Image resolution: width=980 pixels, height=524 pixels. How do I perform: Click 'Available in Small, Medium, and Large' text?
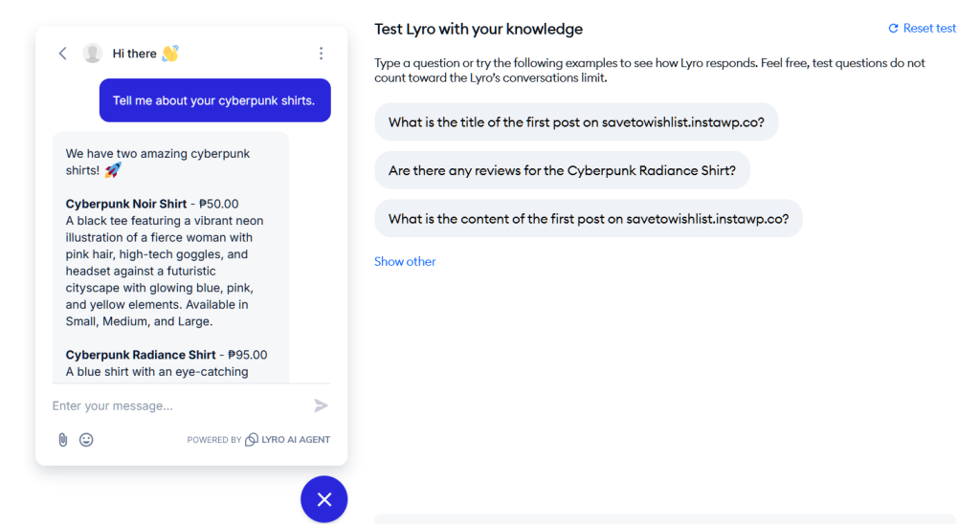[x=157, y=313]
